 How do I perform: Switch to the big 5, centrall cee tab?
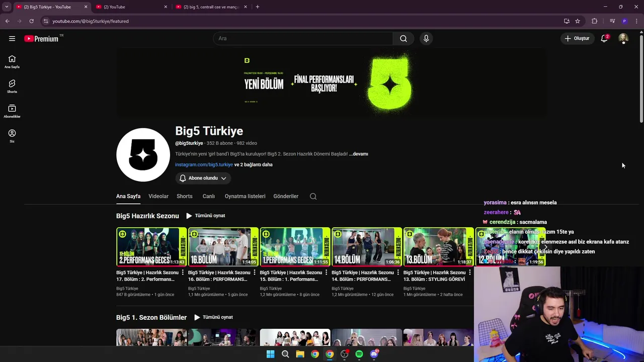tap(211, 7)
